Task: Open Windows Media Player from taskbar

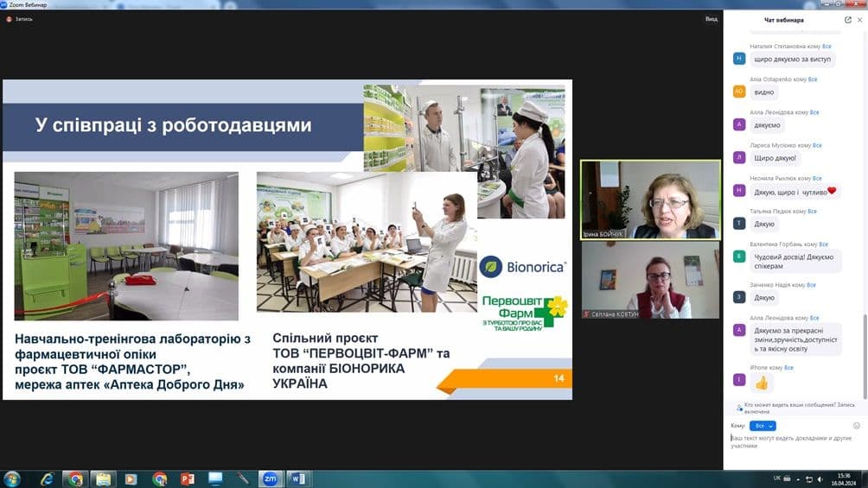Action: pyautogui.click(x=131, y=478)
